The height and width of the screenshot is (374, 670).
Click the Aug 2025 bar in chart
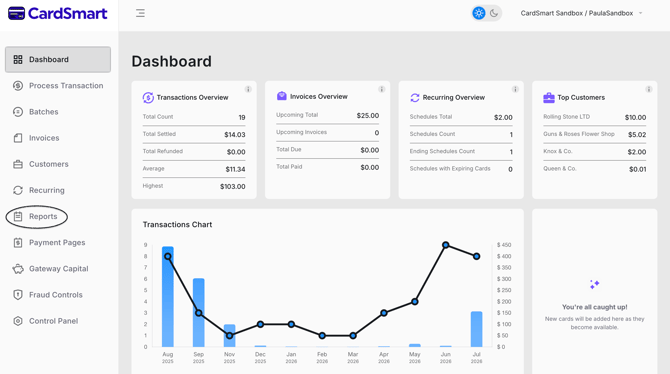click(x=168, y=297)
